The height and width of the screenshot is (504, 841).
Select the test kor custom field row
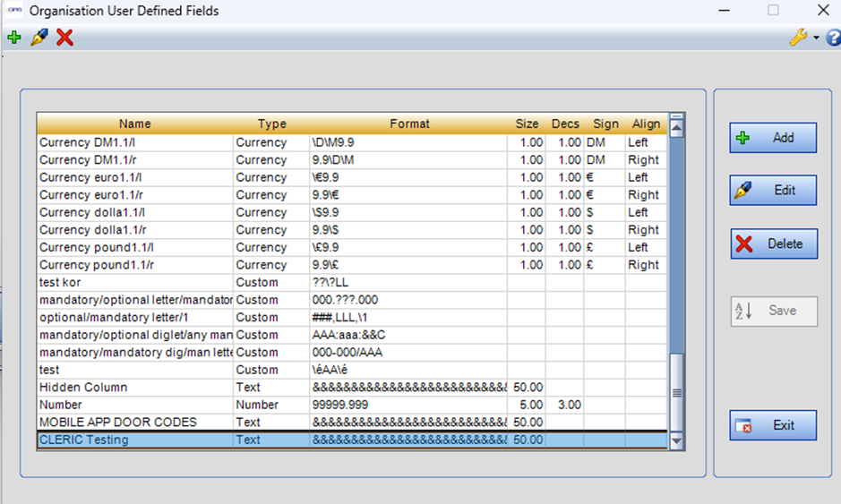134,282
